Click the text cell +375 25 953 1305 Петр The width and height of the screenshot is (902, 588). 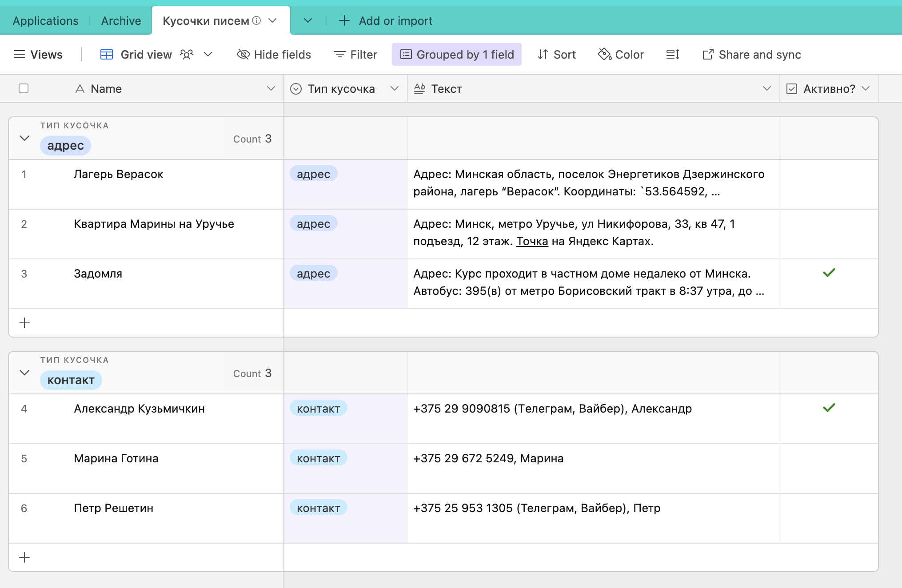(x=594, y=518)
